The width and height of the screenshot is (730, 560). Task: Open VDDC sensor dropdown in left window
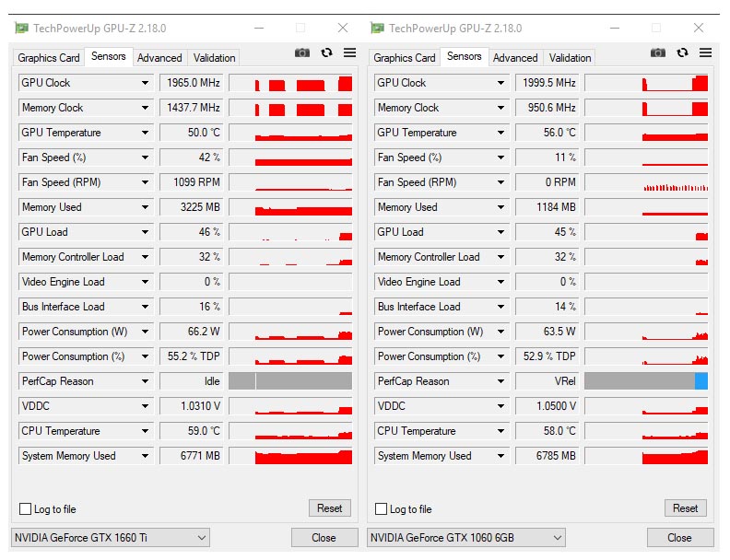point(146,406)
